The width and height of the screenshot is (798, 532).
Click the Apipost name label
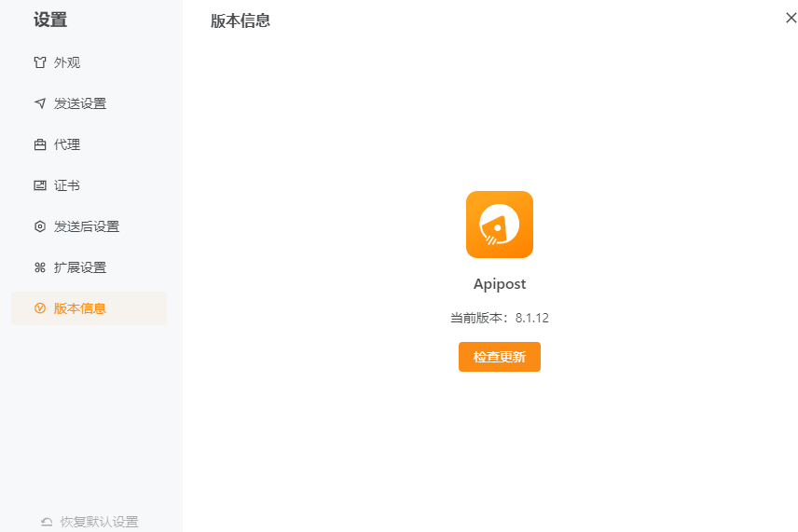(x=500, y=284)
